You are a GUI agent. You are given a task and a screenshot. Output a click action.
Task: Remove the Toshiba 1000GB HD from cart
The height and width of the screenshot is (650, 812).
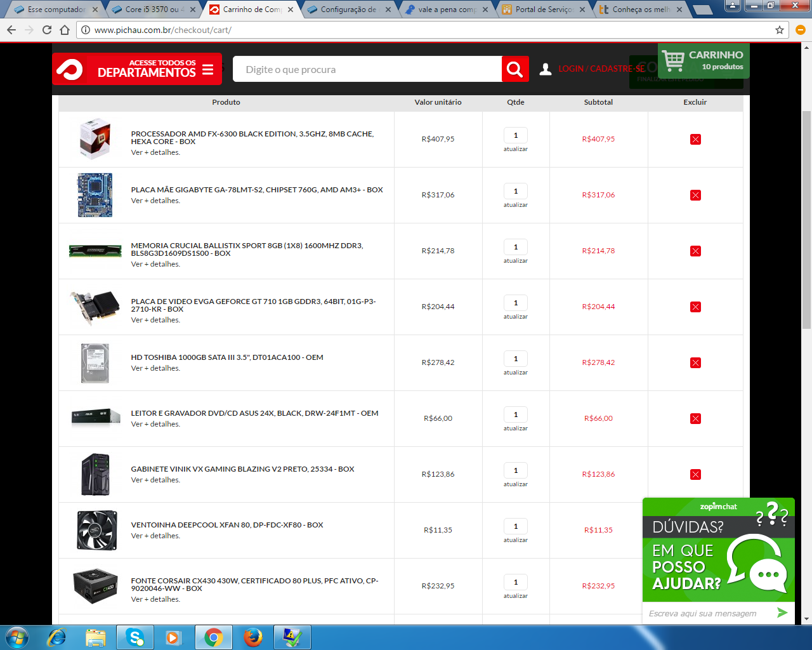pyautogui.click(x=695, y=362)
